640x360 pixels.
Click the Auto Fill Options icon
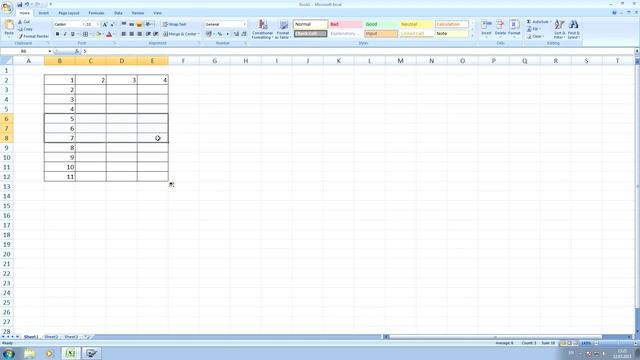(x=171, y=184)
